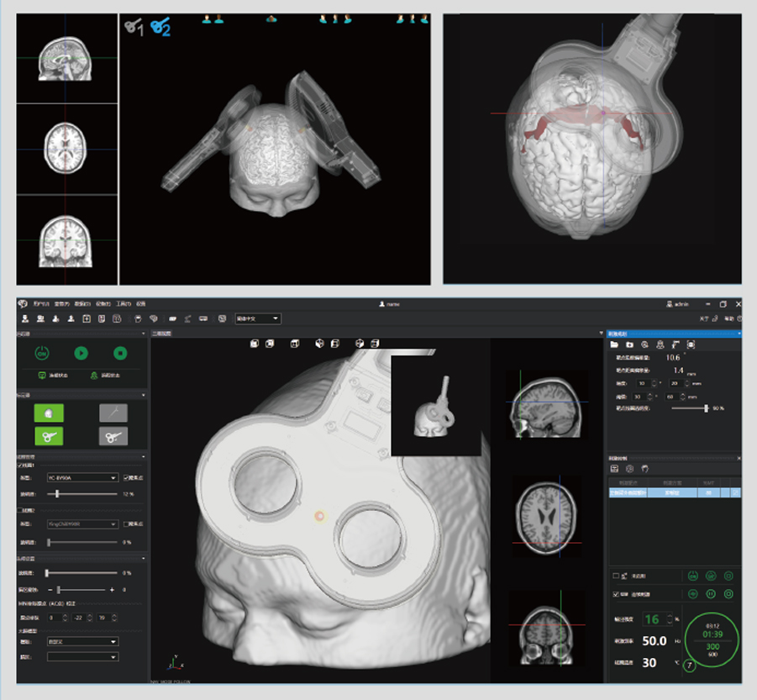The width and height of the screenshot is (757, 700).
Task: Open the first menu in the menu bar
Action: (41, 303)
